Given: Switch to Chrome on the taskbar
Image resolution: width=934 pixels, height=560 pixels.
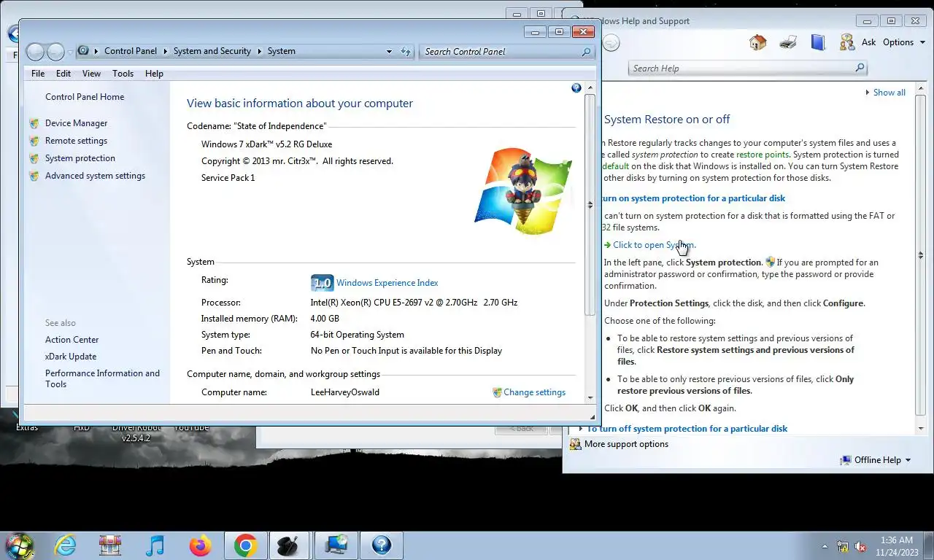Looking at the screenshot, I should click(x=245, y=545).
